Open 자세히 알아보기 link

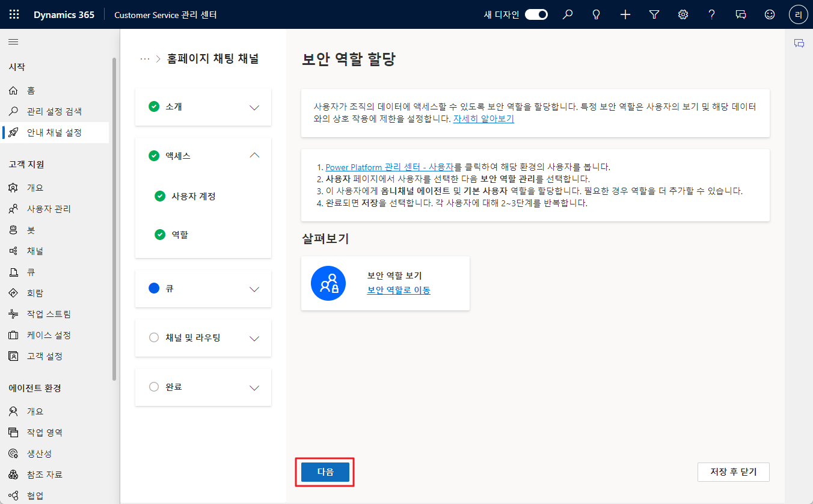[x=483, y=118]
